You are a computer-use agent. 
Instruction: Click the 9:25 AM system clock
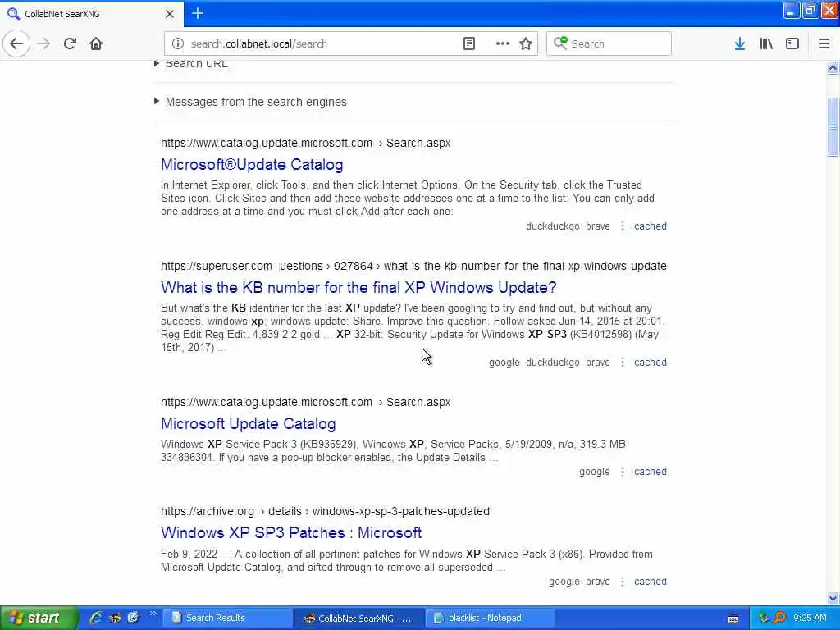(810, 618)
